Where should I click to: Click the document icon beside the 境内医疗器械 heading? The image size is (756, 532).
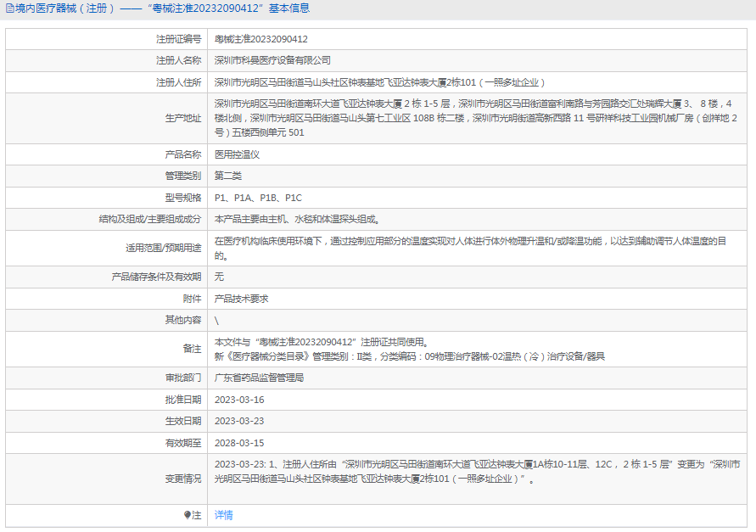tap(9, 8)
